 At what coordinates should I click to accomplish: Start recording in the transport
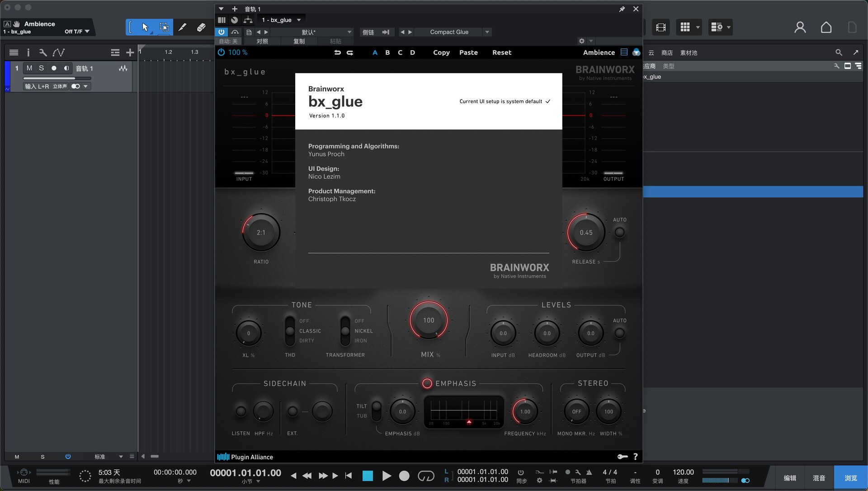point(404,476)
